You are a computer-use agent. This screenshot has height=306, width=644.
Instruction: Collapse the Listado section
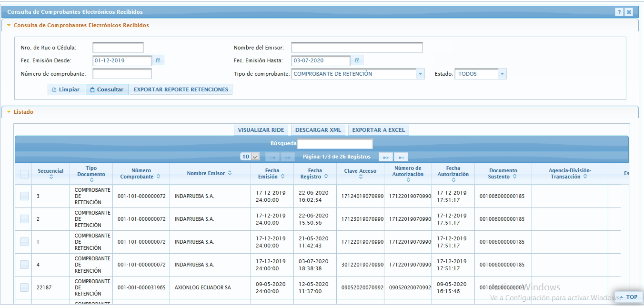[x=9, y=112]
